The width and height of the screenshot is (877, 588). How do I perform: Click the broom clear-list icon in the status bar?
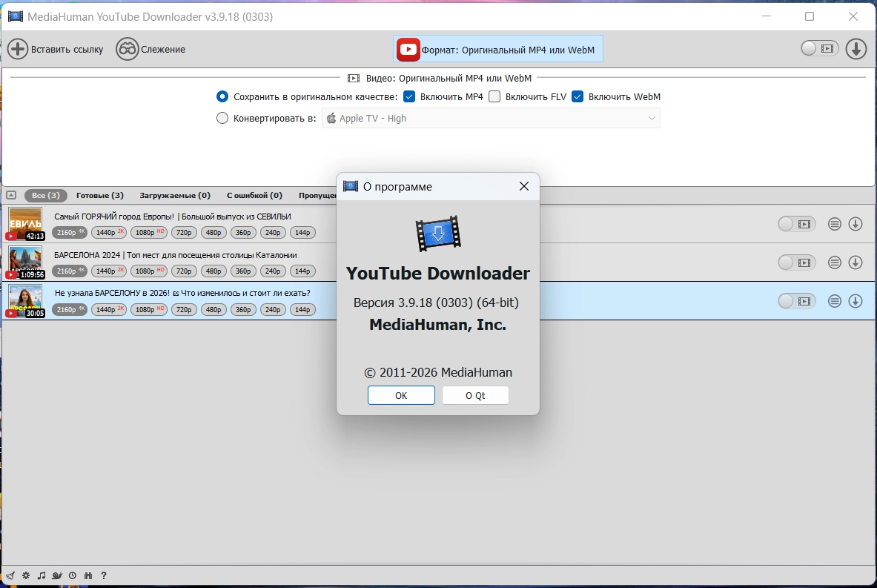[x=10, y=575]
